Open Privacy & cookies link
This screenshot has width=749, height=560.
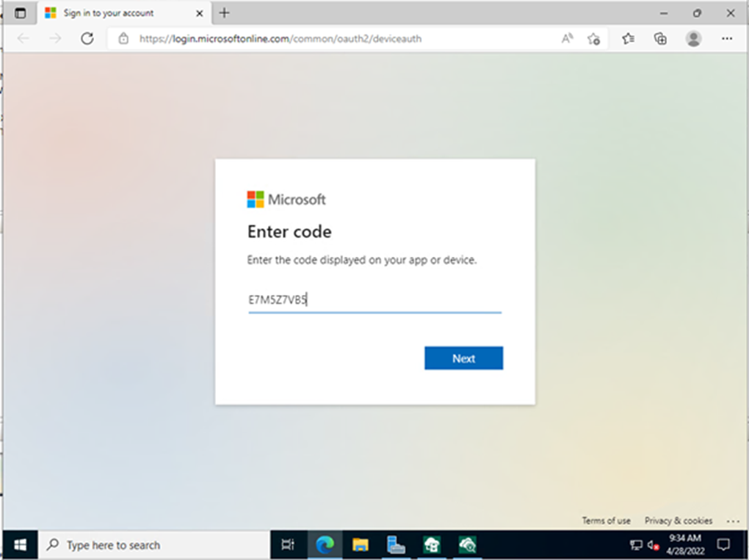[679, 520]
